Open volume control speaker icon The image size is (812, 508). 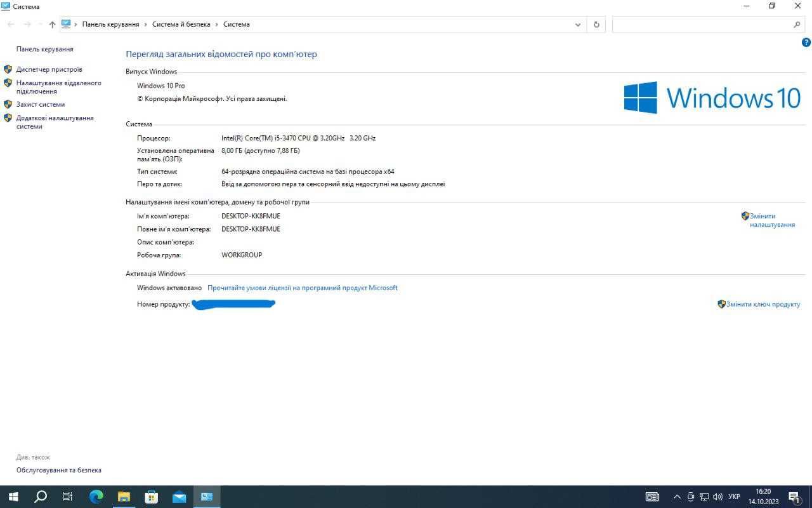[x=718, y=497]
